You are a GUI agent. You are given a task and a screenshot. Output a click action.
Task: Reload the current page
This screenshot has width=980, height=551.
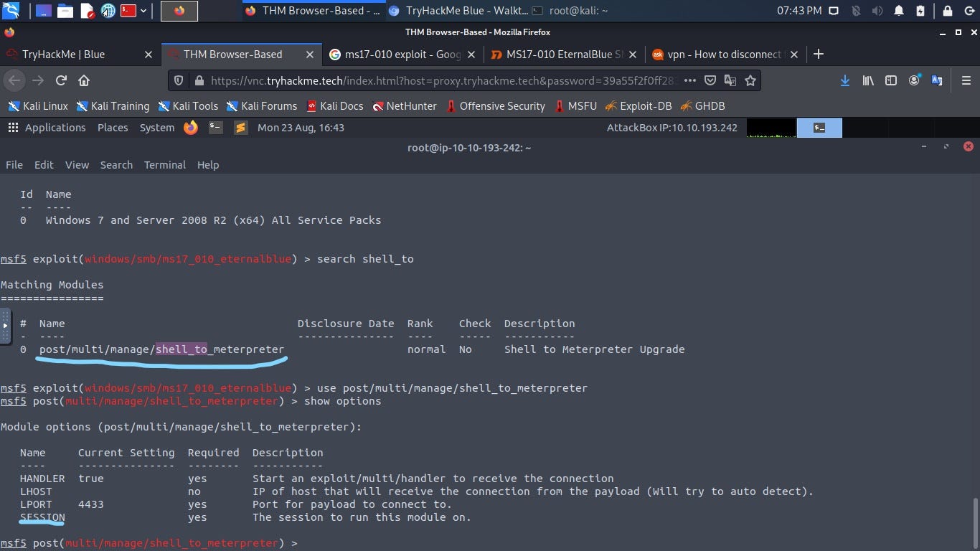click(61, 80)
